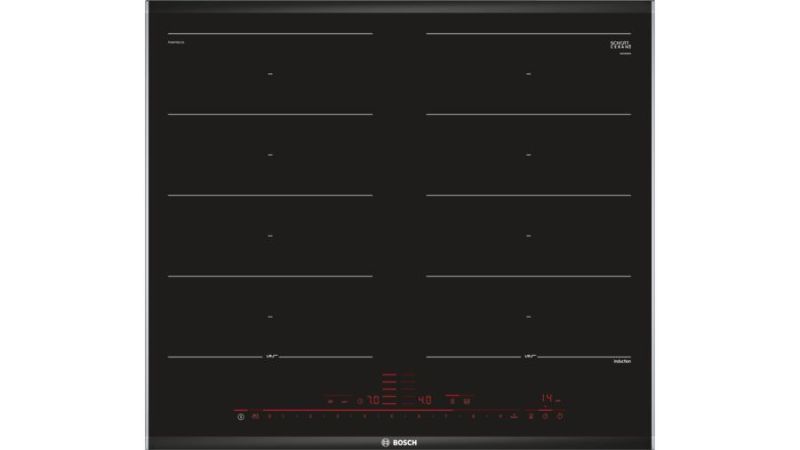Select the right zone display showing 4.0

coord(424,399)
